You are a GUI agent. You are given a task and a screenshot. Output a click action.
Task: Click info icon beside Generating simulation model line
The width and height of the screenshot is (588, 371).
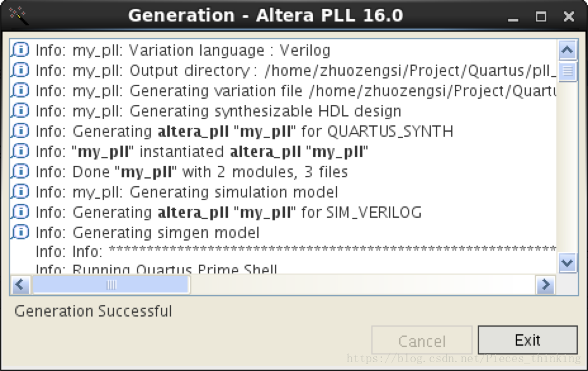point(20,191)
